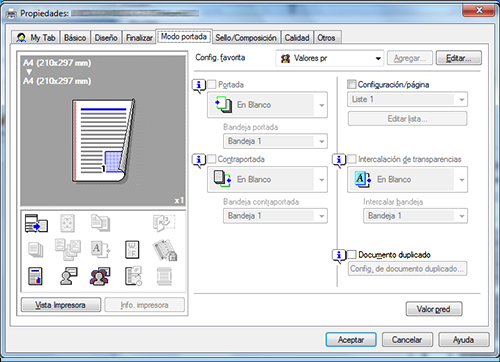The image size is (500, 362).
Task: Open Intercalación de transparencias En Blanco dropdown
Action: 407,180
